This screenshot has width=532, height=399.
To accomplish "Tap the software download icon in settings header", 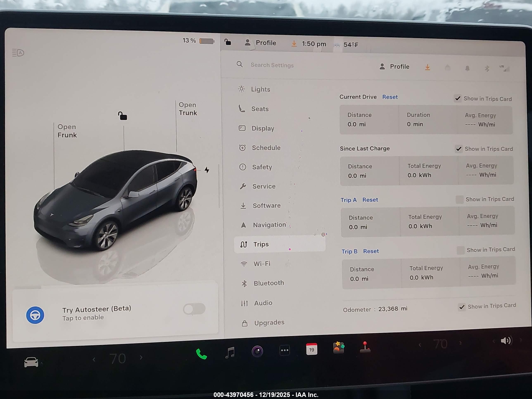I will [427, 67].
